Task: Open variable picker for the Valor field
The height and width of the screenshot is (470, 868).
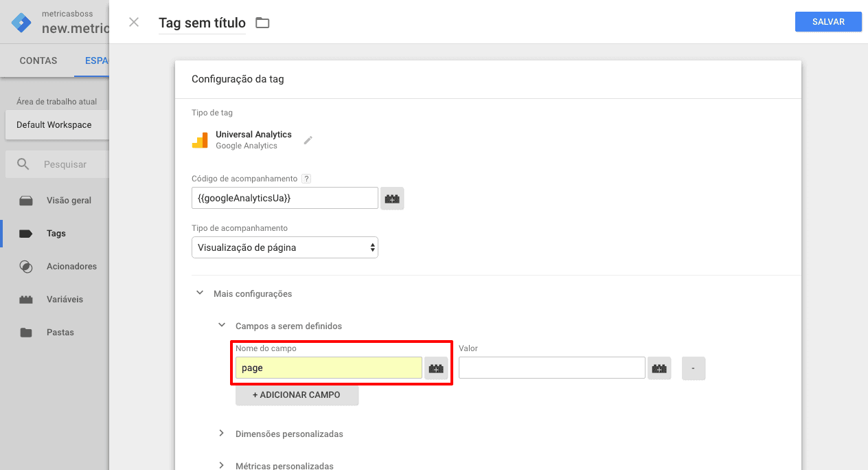Action: tap(659, 368)
